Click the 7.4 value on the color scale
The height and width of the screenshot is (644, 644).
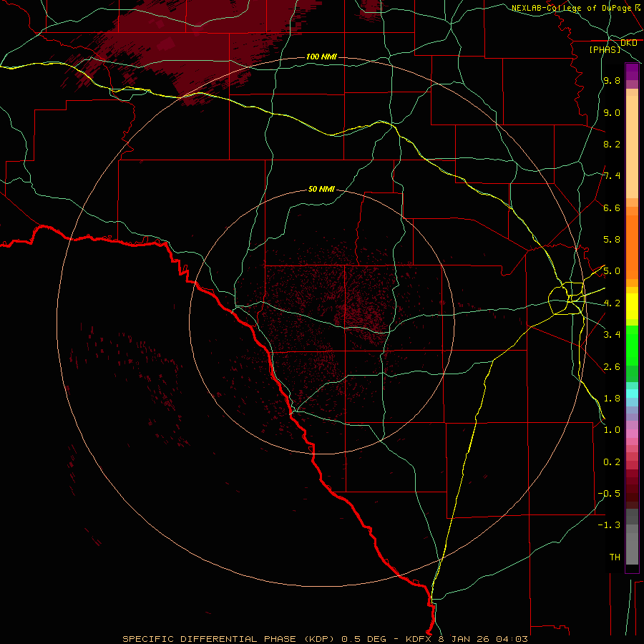612,176
